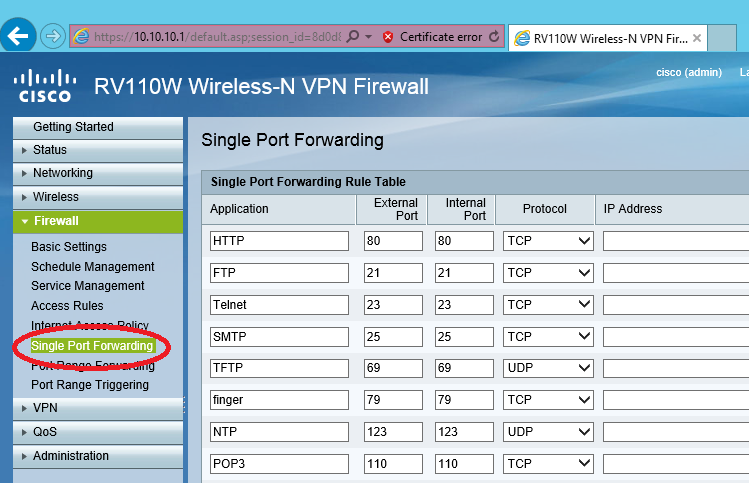This screenshot has width=749, height=483.
Task: Open the address bar autocomplete dropdown arrow
Action: (x=368, y=36)
